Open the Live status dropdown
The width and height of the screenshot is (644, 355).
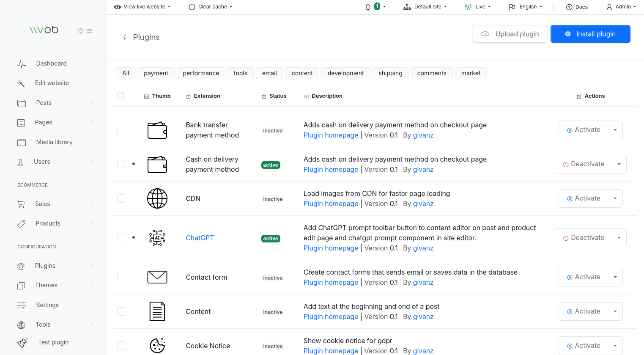(x=478, y=7)
